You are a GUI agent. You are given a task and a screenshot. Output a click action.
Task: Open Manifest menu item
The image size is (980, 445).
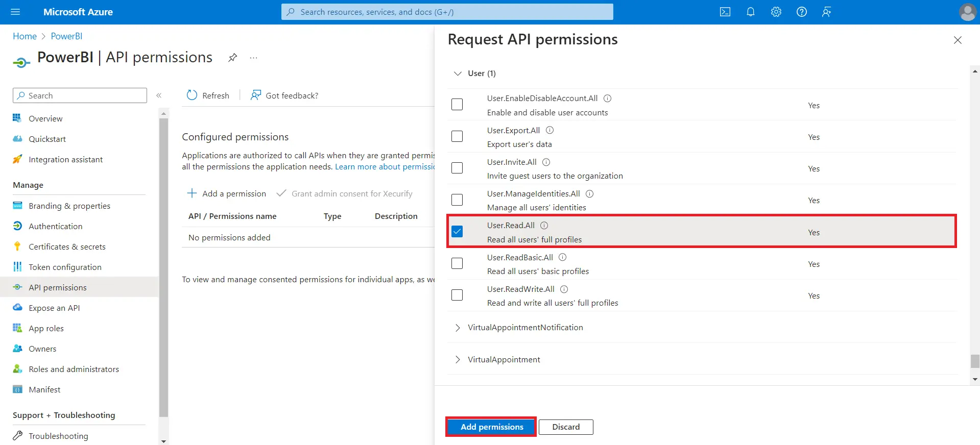[44, 389]
